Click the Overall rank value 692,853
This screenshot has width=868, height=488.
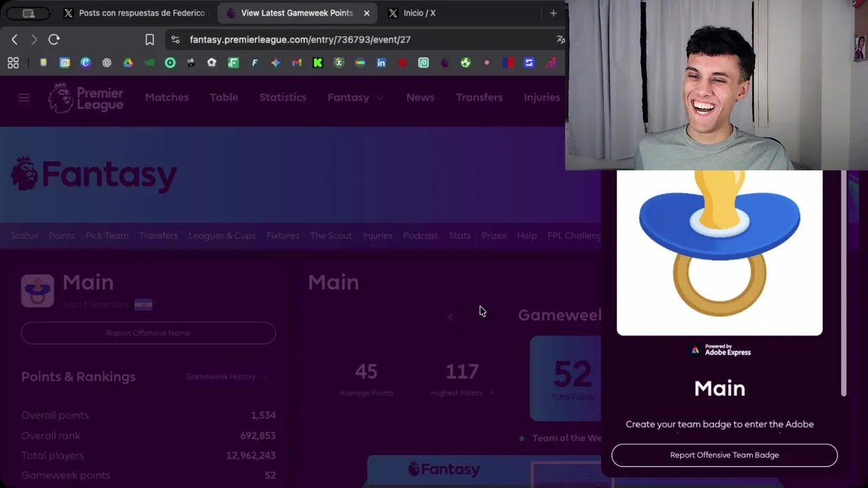pyautogui.click(x=258, y=436)
